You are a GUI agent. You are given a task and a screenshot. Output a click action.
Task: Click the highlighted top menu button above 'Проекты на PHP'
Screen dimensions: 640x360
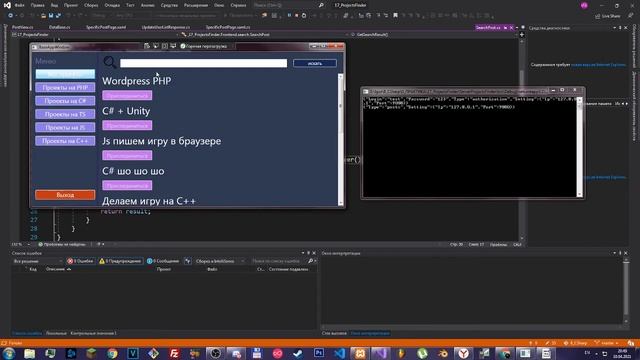[x=65, y=74]
